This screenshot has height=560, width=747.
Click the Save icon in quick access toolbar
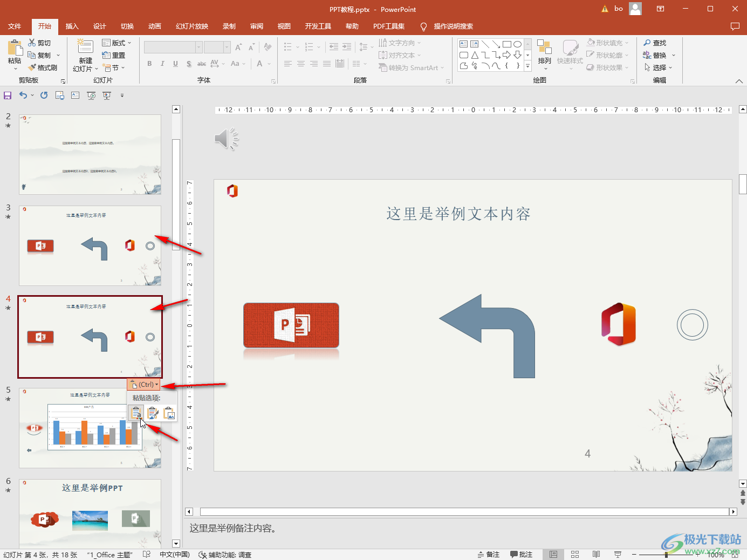[8, 95]
